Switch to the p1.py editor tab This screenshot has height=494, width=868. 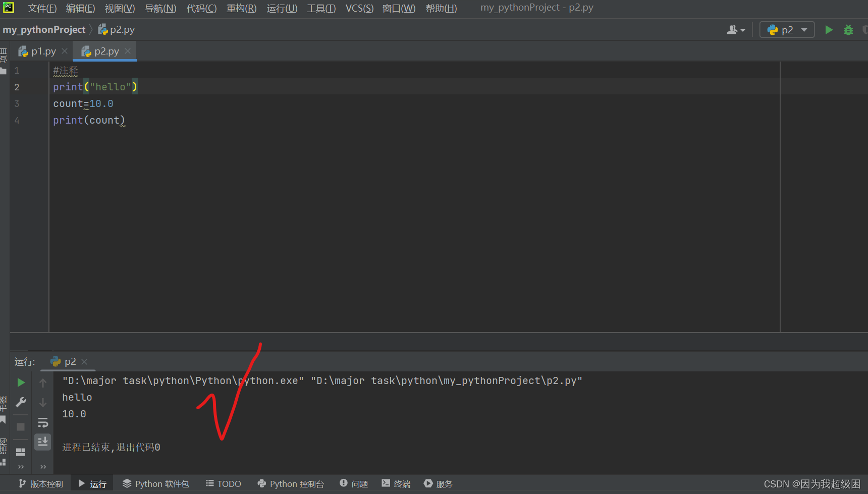42,50
